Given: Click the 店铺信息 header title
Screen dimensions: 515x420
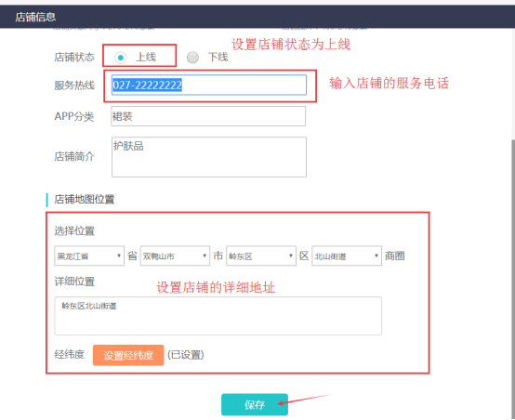Looking at the screenshot, I should pyautogui.click(x=35, y=17).
